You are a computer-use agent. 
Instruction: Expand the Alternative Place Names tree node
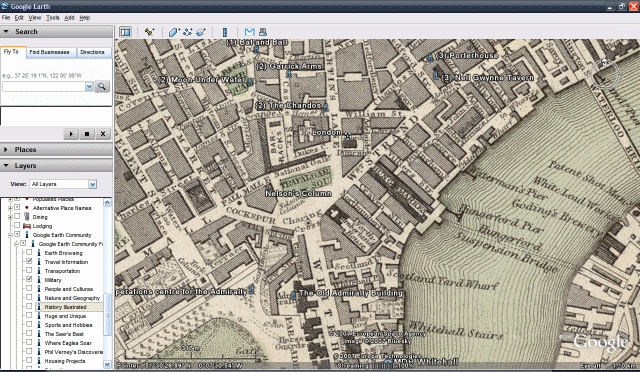coord(10,208)
